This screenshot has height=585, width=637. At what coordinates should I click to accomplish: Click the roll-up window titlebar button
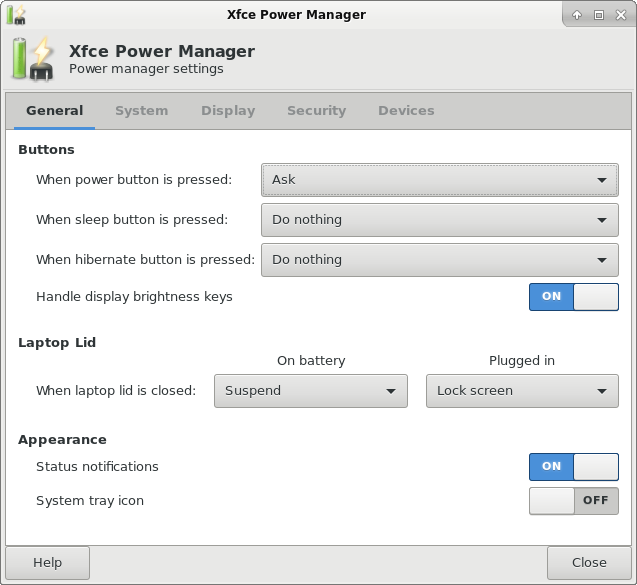(577, 15)
